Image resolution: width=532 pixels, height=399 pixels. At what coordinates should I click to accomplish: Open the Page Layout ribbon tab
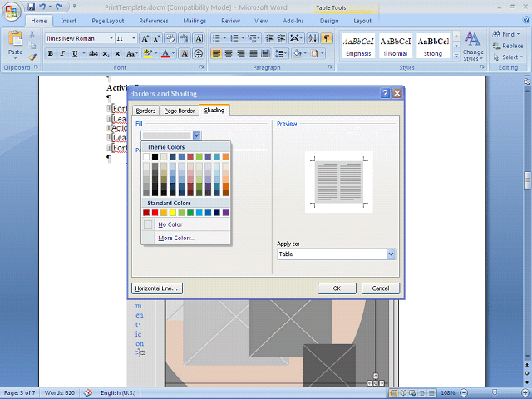tap(108, 21)
